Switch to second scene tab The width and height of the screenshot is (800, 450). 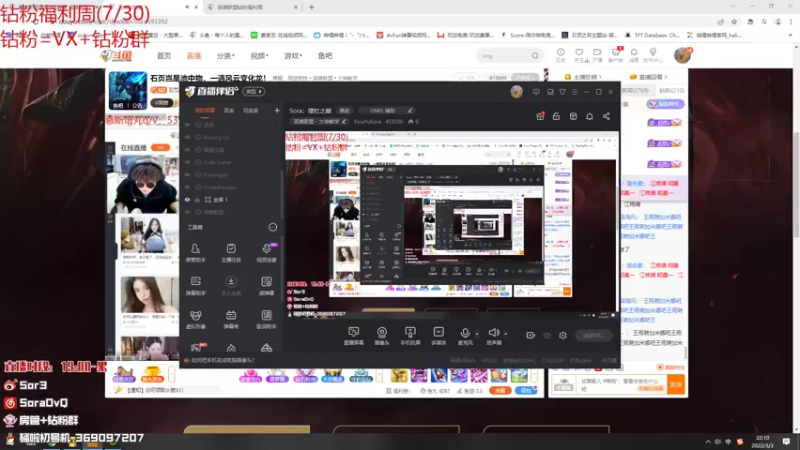tap(229, 110)
